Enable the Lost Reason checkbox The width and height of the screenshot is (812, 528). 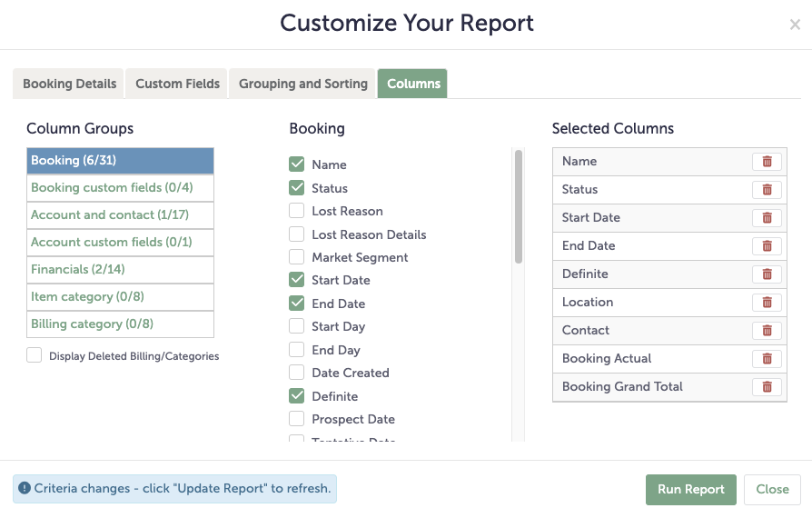pos(296,211)
